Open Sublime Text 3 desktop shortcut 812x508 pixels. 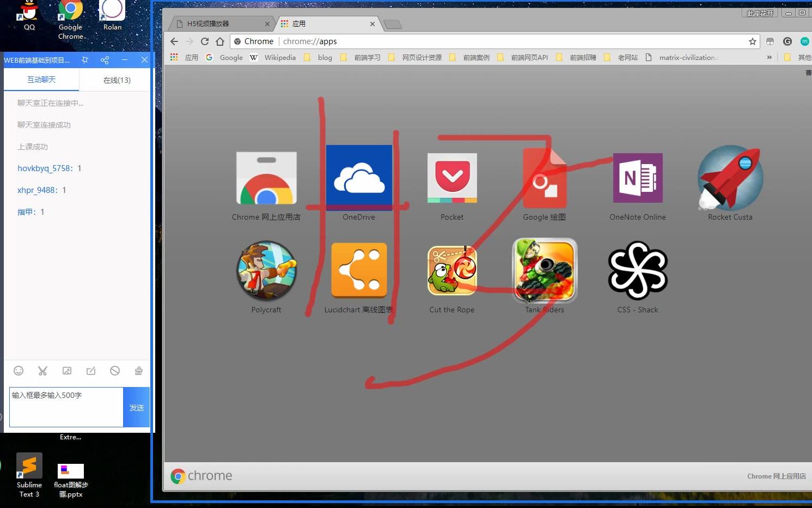click(x=29, y=475)
